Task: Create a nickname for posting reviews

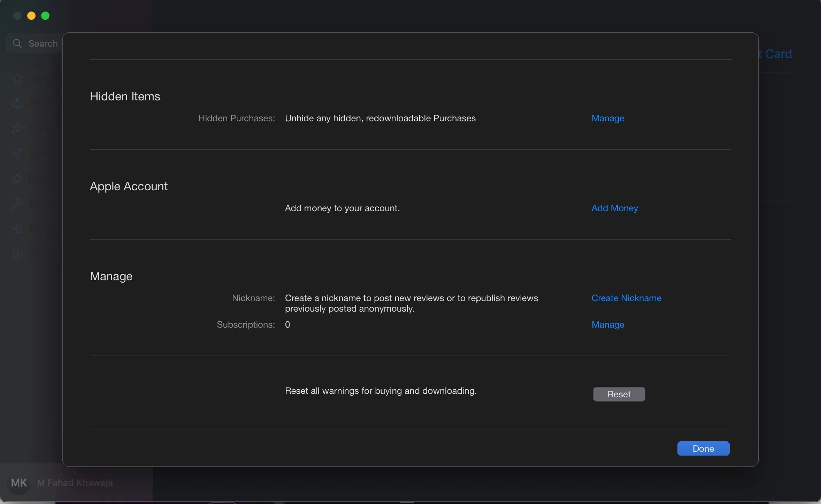Action: (626, 298)
